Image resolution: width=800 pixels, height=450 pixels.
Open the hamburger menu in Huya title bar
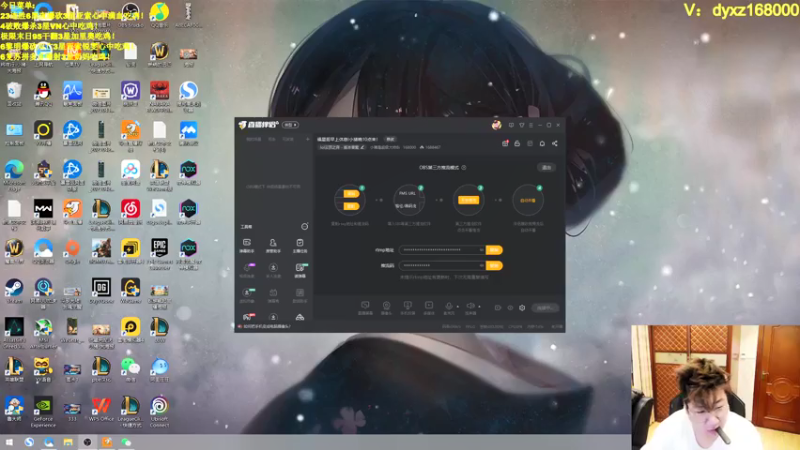coord(531,125)
